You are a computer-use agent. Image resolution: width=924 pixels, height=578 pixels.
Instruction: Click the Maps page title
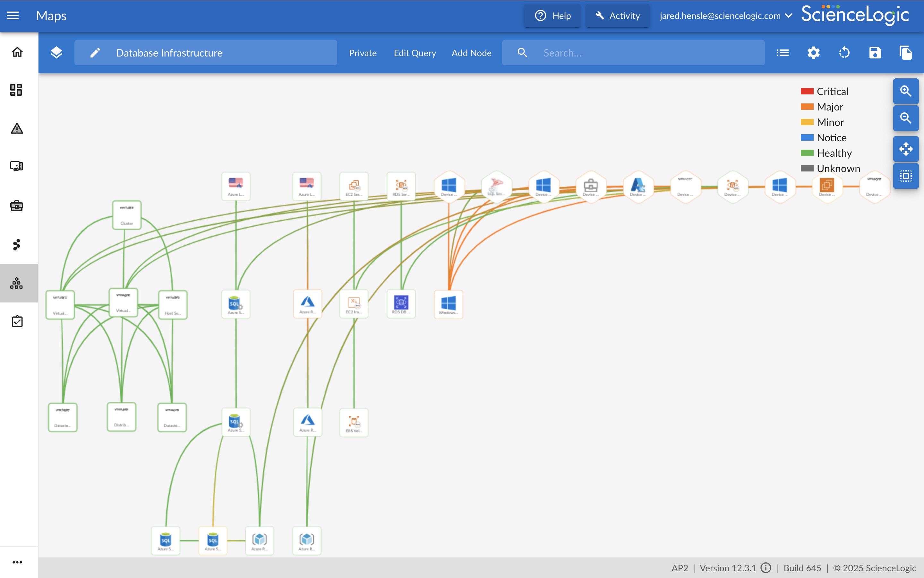point(51,16)
